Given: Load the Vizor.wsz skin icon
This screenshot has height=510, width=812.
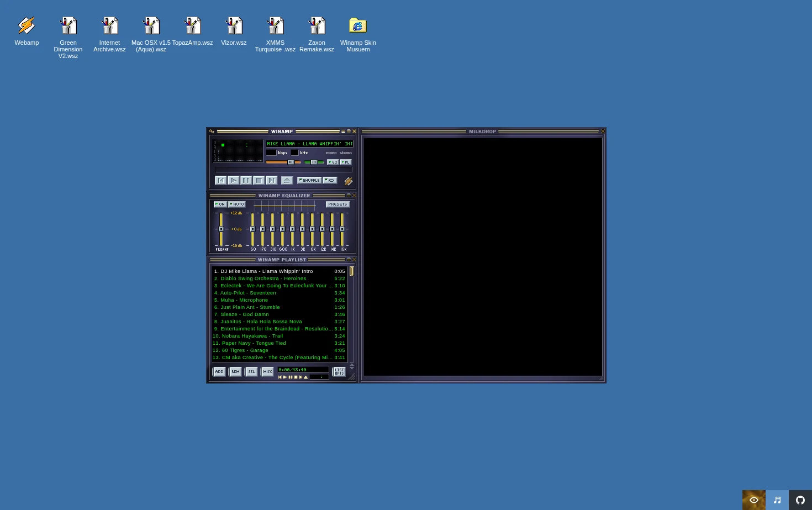Looking at the screenshot, I should pos(234,31).
